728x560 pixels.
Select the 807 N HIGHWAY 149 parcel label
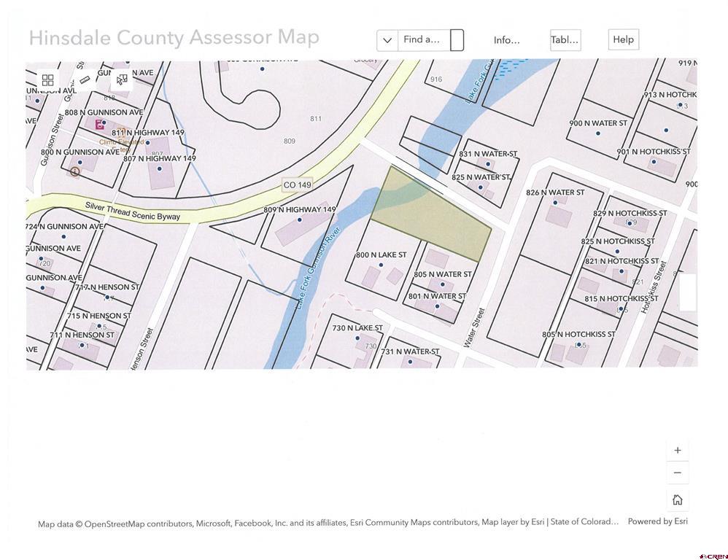[159, 159]
